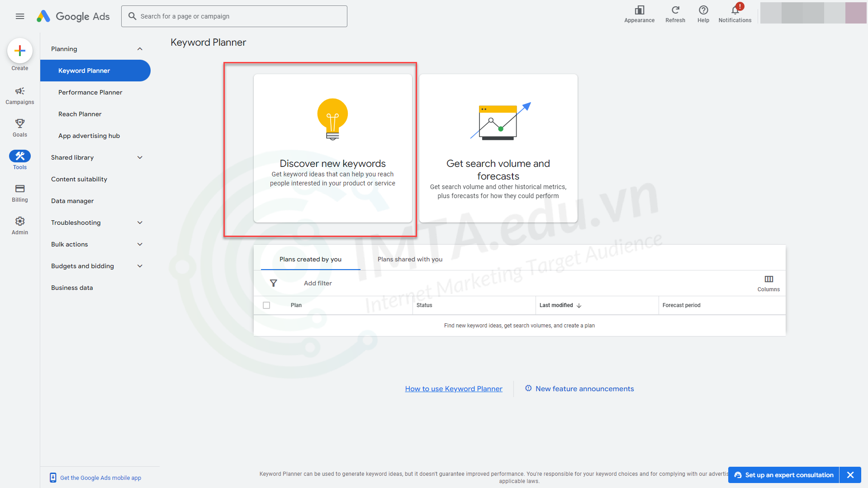
Task: Dismiss the expert consultation banner
Action: pos(850,475)
